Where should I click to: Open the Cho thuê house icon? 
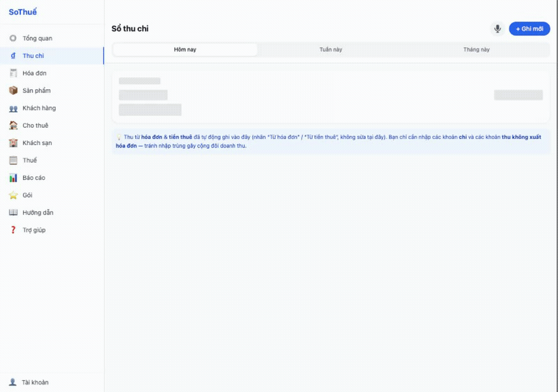13,125
